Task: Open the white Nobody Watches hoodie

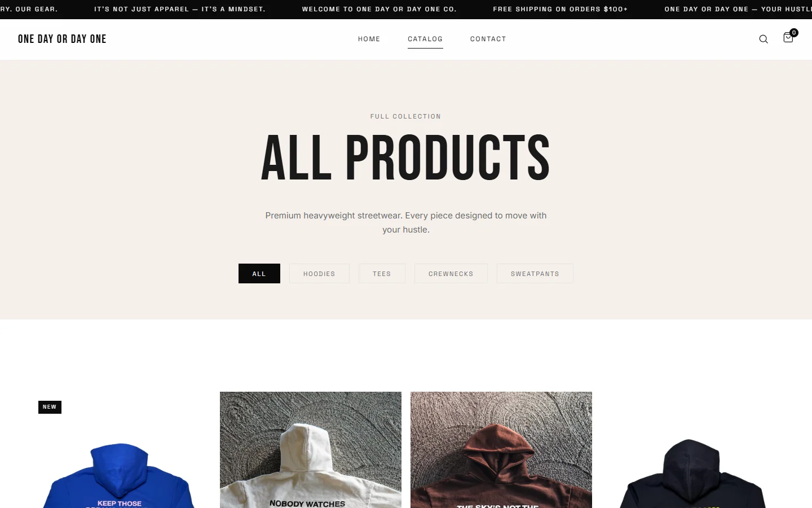Action: (311, 450)
